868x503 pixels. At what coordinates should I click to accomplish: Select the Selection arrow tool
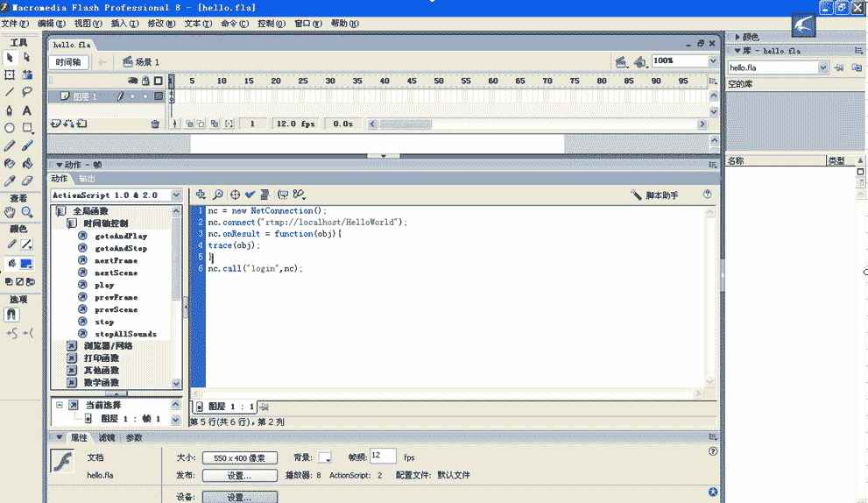(10, 58)
